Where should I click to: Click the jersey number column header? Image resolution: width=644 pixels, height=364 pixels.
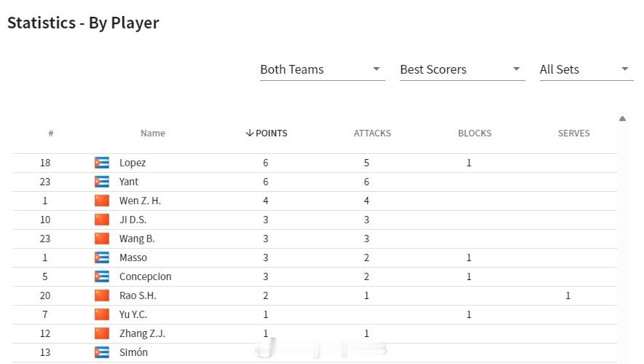pos(51,133)
